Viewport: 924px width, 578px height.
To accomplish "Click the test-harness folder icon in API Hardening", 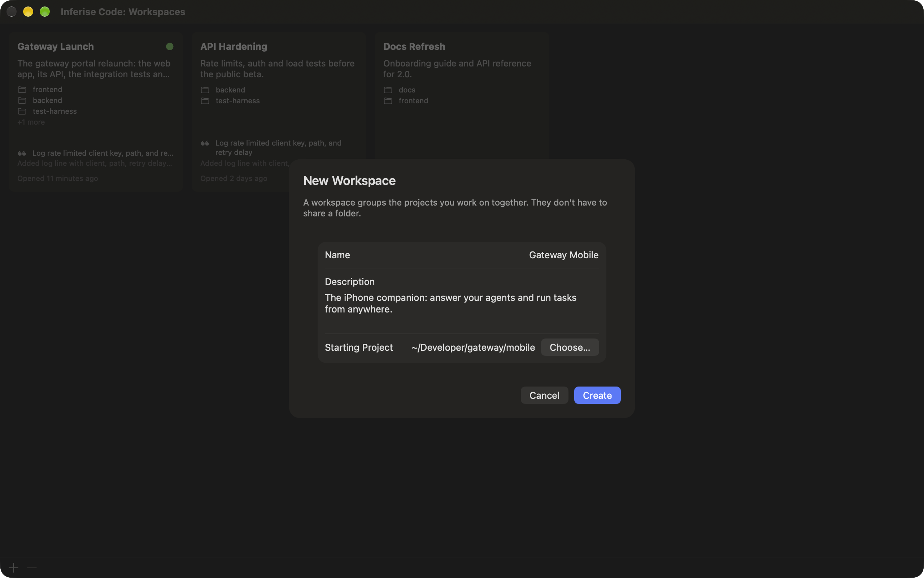I will [x=205, y=100].
